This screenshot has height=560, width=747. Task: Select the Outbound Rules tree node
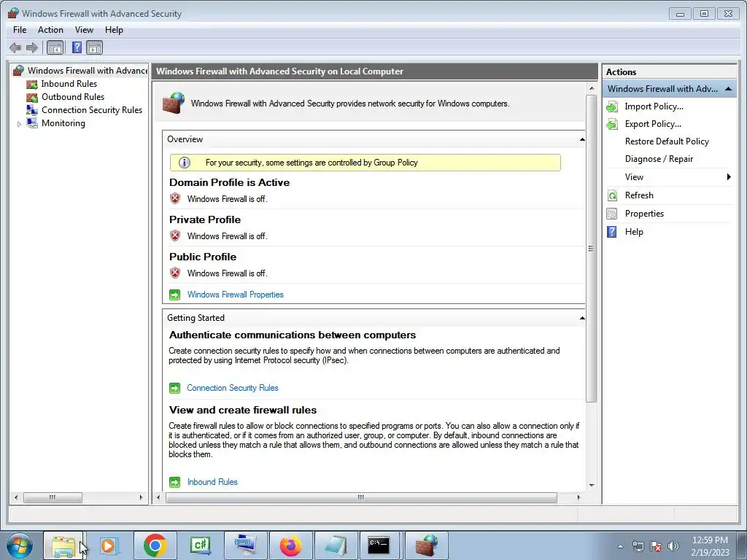(73, 97)
